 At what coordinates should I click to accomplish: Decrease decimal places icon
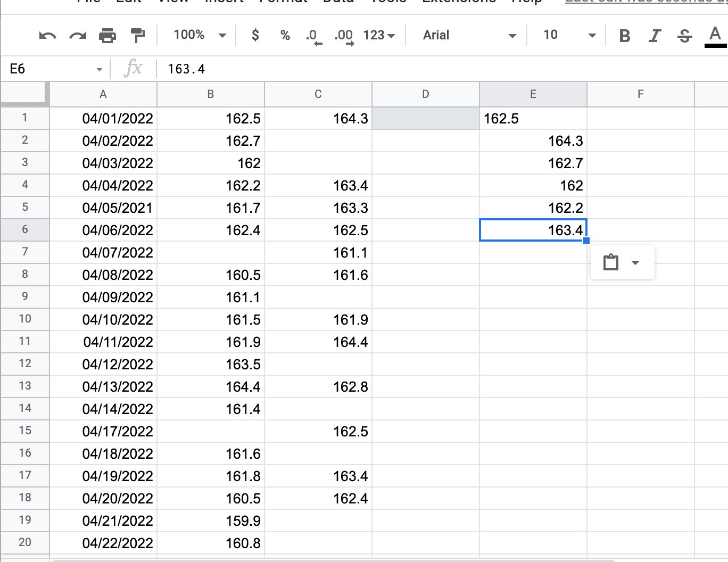(x=314, y=36)
